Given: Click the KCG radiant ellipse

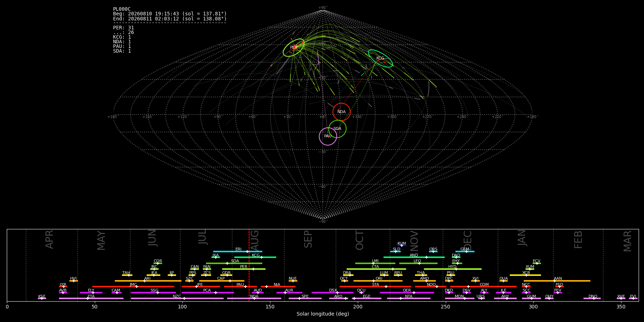Looking at the screenshot, I should click(380, 58).
